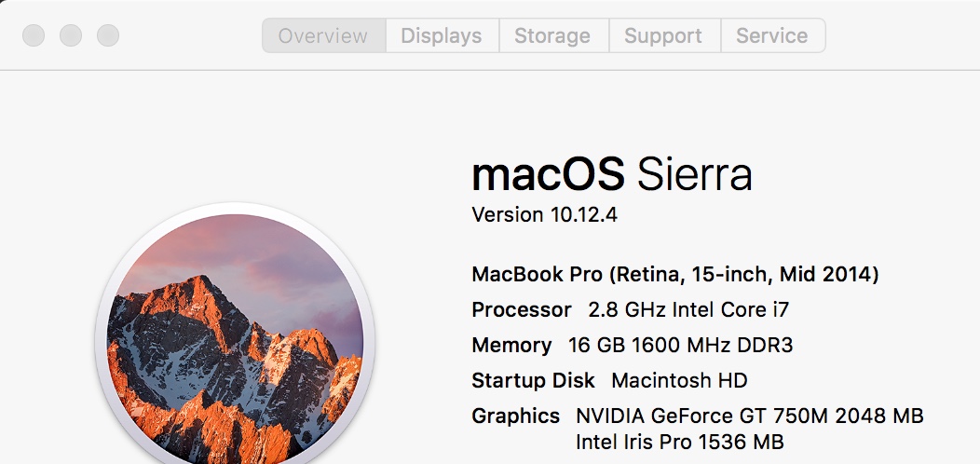Click the macOS Sierra title text
This screenshot has height=464, width=980.
coord(612,175)
